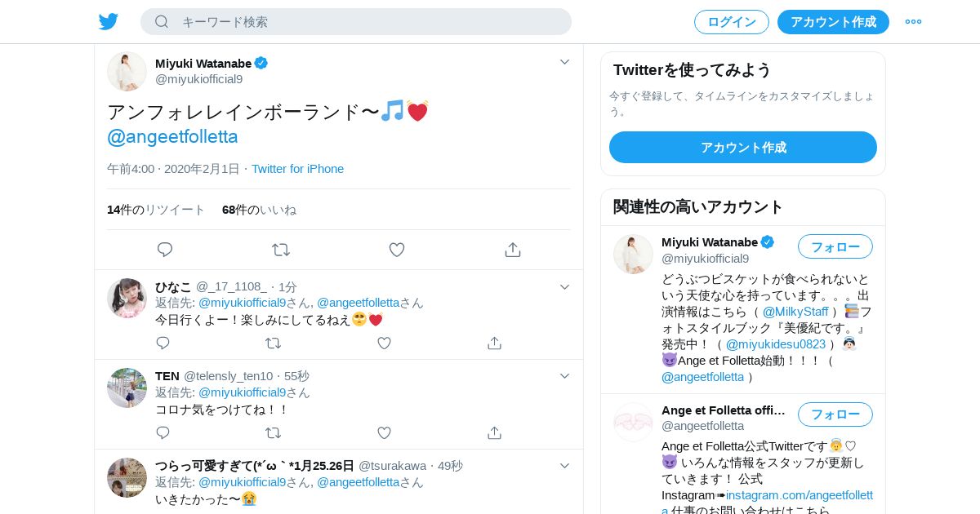Click the Twitter bird logo

(x=109, y=21)
